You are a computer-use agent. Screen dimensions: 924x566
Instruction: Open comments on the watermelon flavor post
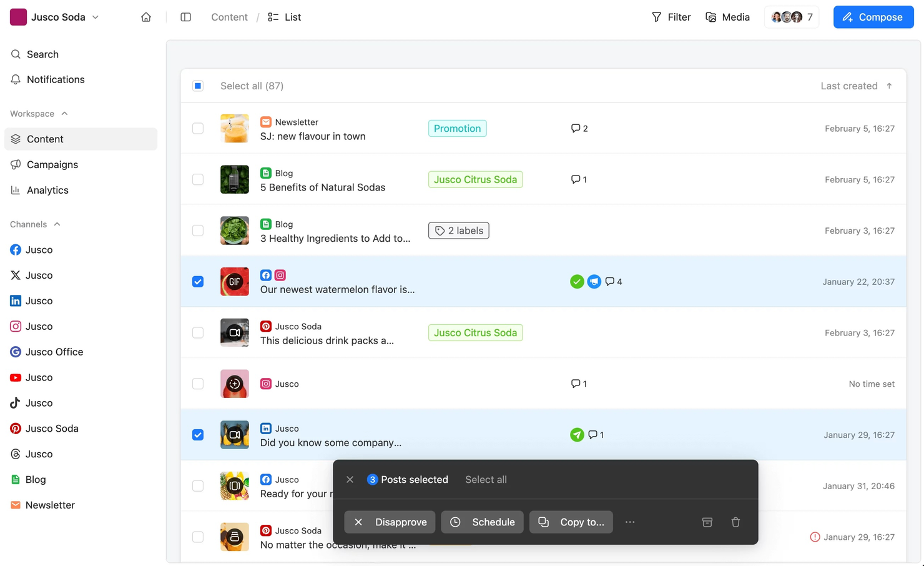click(x=614, y=282)
